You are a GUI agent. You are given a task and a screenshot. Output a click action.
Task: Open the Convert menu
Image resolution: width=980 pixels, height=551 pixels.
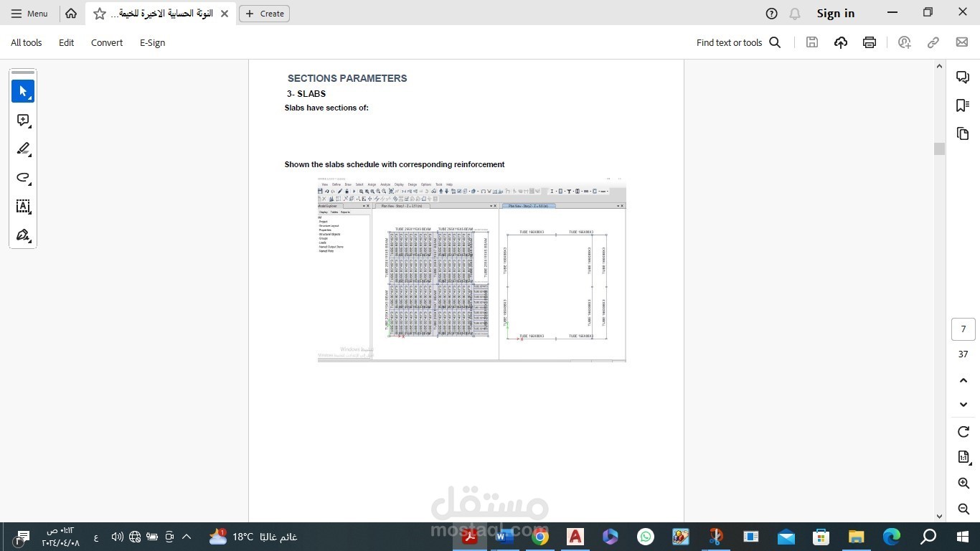(107, 42)
